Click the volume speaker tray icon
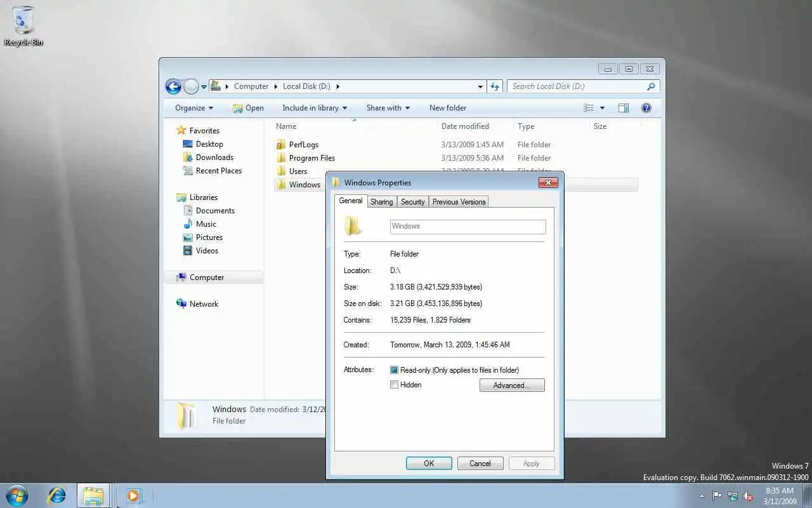This screenshot has height=508, width=812. [749, 497]
